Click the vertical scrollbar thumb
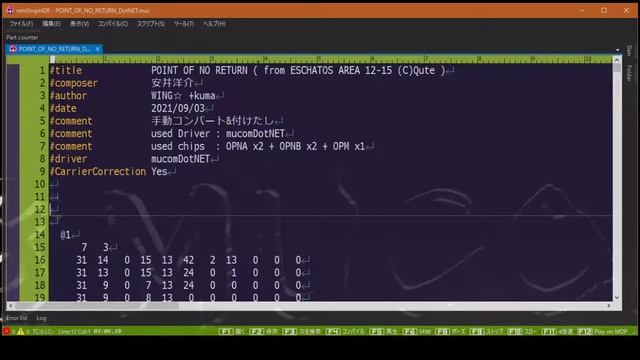Image resolution: width=640 pixels, height=360 pixels. click(617, 69)
